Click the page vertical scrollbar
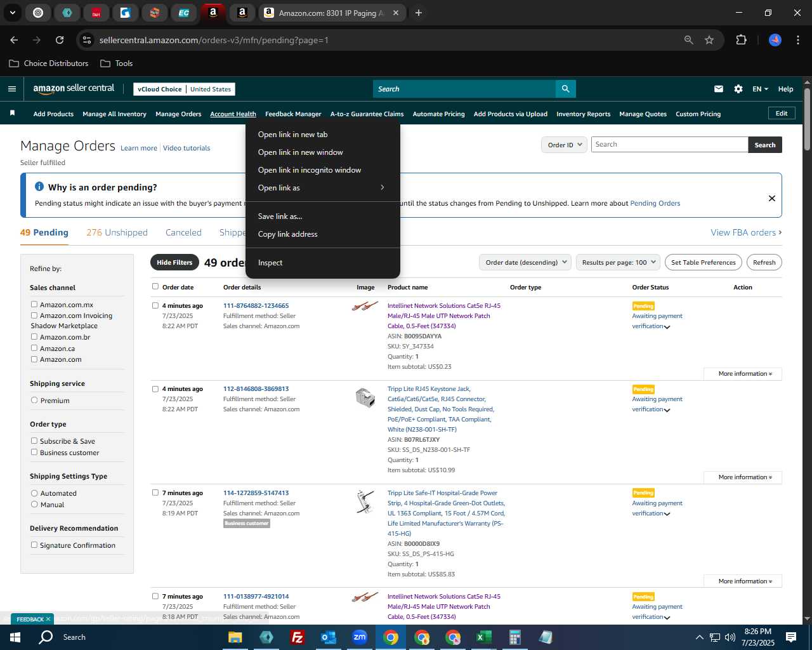Image resolution: width=812 pixels, height=650 pixels. click(x=807, y=119)
